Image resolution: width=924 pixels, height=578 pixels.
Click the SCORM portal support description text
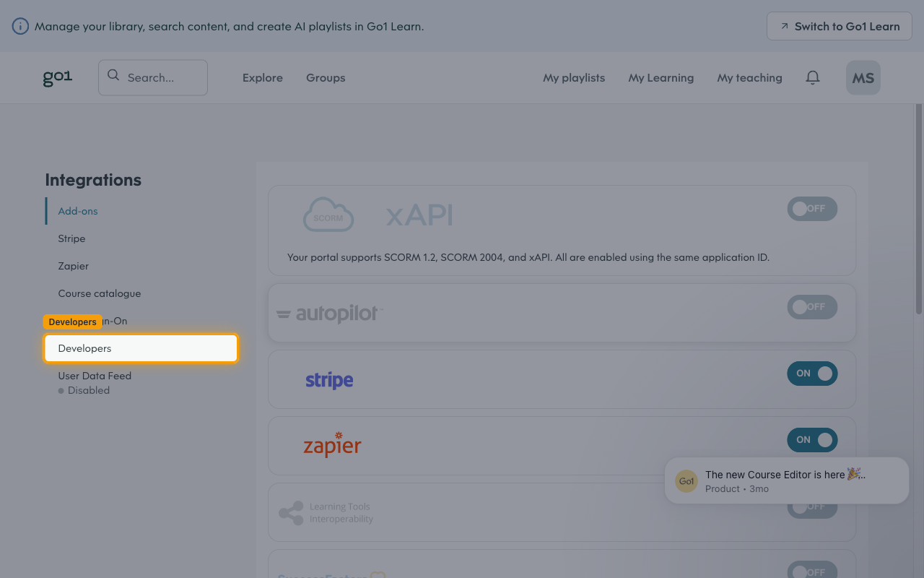click(x=528, y=257)
